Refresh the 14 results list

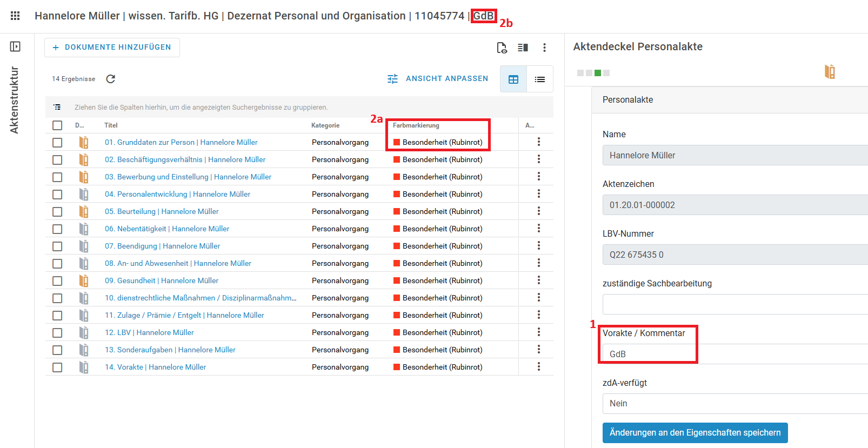pos(111,79)
